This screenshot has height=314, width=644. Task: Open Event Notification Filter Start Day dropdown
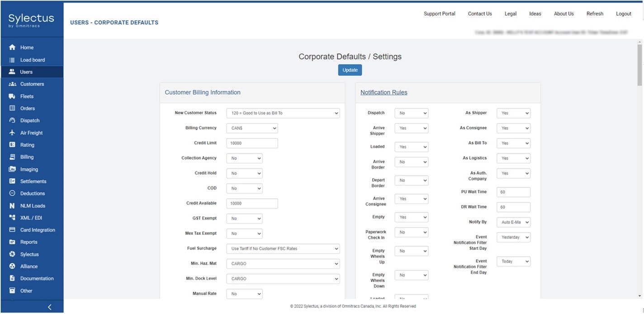coord(513,237)
